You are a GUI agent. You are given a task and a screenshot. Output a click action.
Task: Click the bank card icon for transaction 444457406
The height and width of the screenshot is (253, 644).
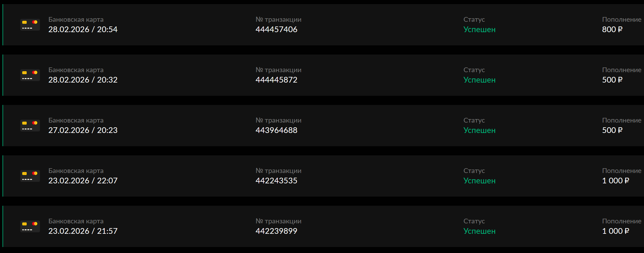(x=30, y=25)
